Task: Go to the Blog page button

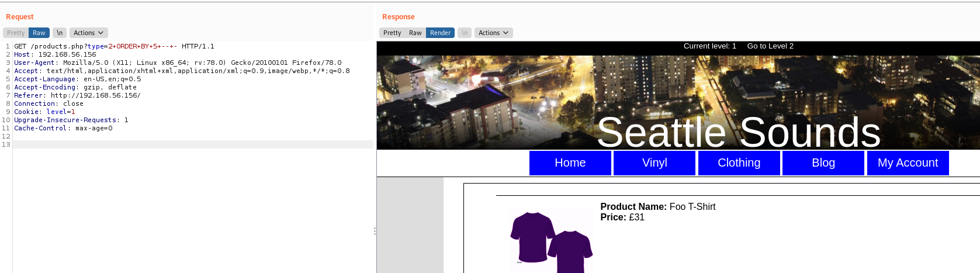Action: point(823,163)
